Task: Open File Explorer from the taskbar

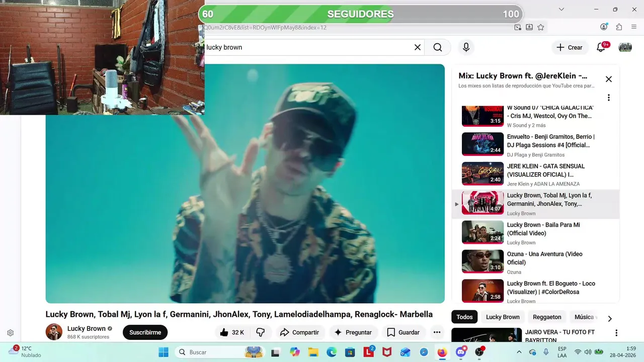Action: click(313, 352)
